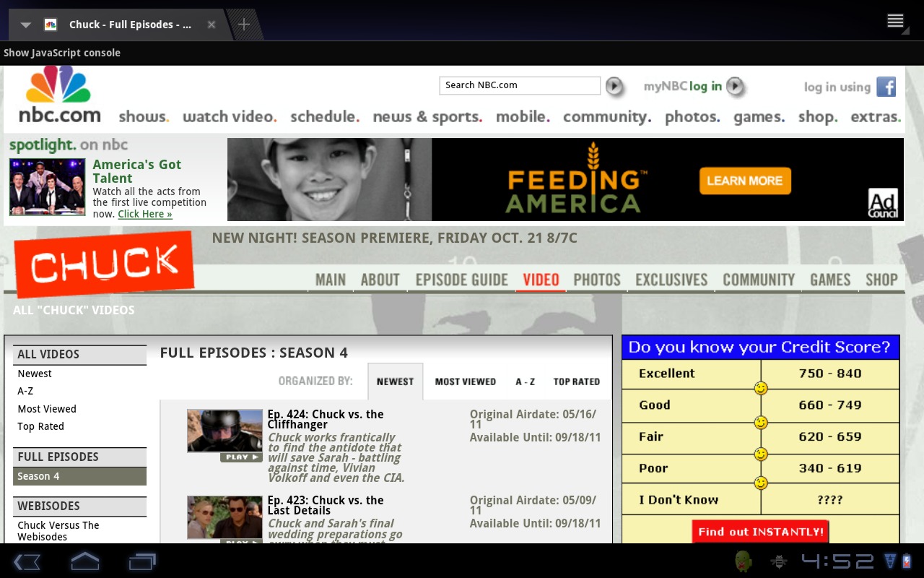Open the news & sports menu
This screenshot has width=924, height=578.
pyautogui.click(x=427, y=117)
